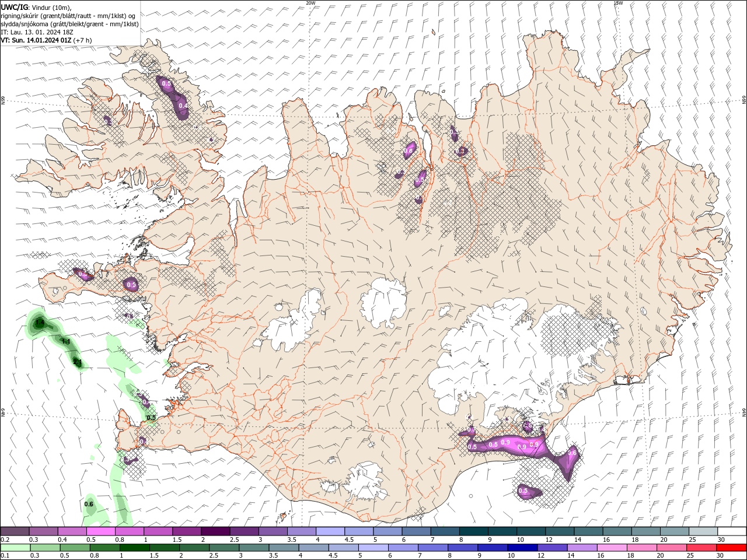Viewport: 747px width, 560px height.
Task: Pick the grey-blue 3.5 swatch in rain legend
Action: [284, 548]
